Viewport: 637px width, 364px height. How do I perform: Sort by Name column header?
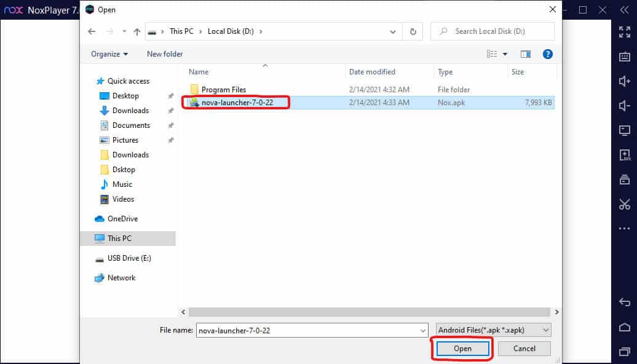(199, 72)
